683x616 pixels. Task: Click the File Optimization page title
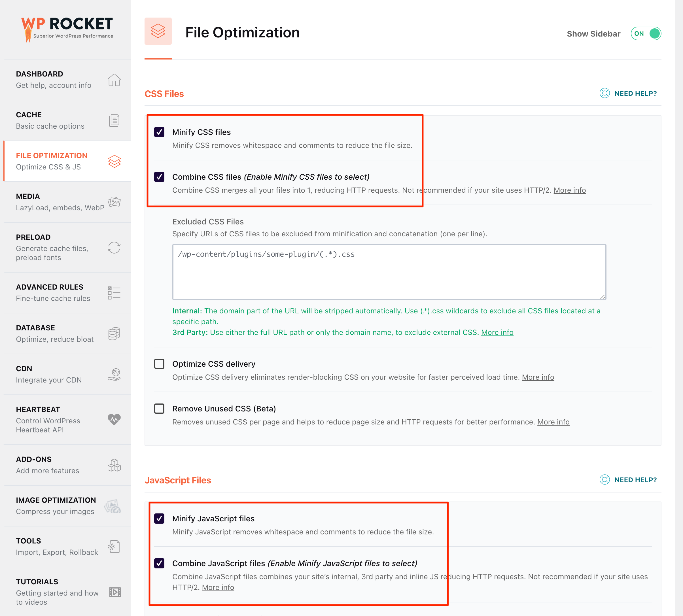(242, 33)
